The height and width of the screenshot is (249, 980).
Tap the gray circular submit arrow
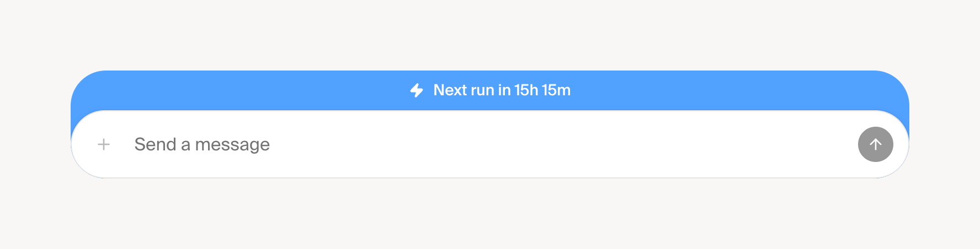tap(875, 144)
